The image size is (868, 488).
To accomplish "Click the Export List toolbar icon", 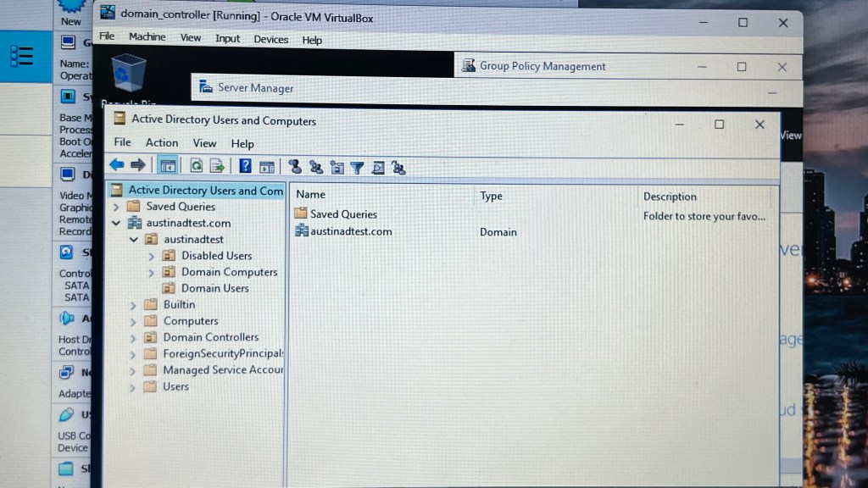I will click(217, 166).
